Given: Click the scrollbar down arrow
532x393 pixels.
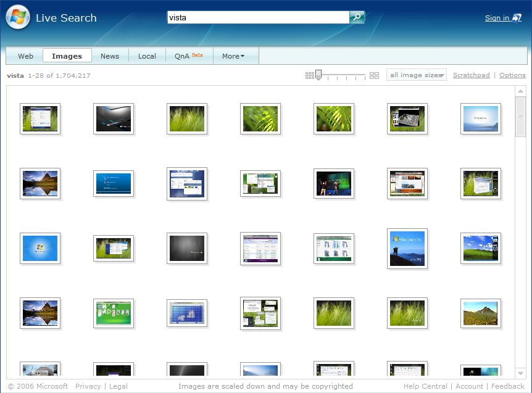Looking at the screenshot, I should [x=520, y=373].
